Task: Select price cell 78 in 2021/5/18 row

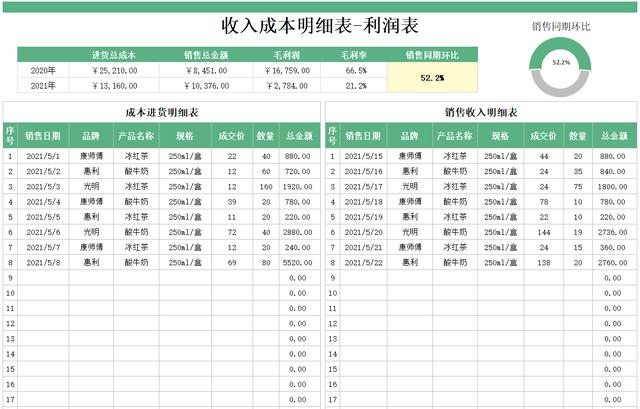Action: click(x=544, y=202)
